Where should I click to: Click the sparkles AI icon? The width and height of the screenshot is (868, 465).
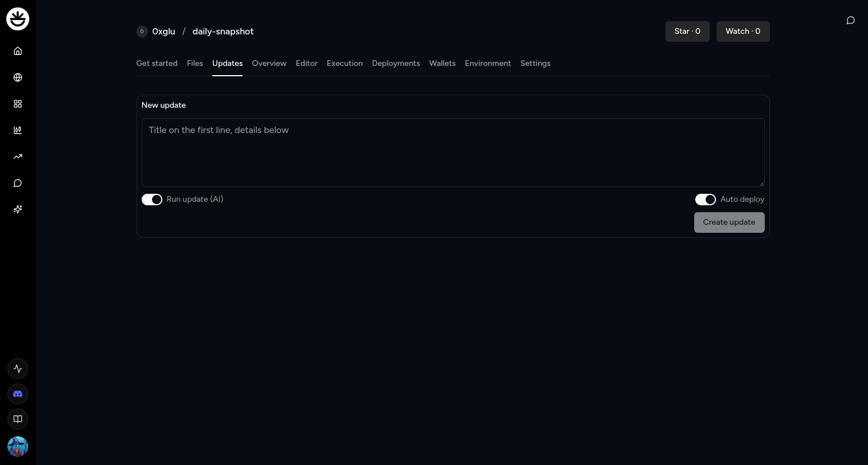(18, 209)
